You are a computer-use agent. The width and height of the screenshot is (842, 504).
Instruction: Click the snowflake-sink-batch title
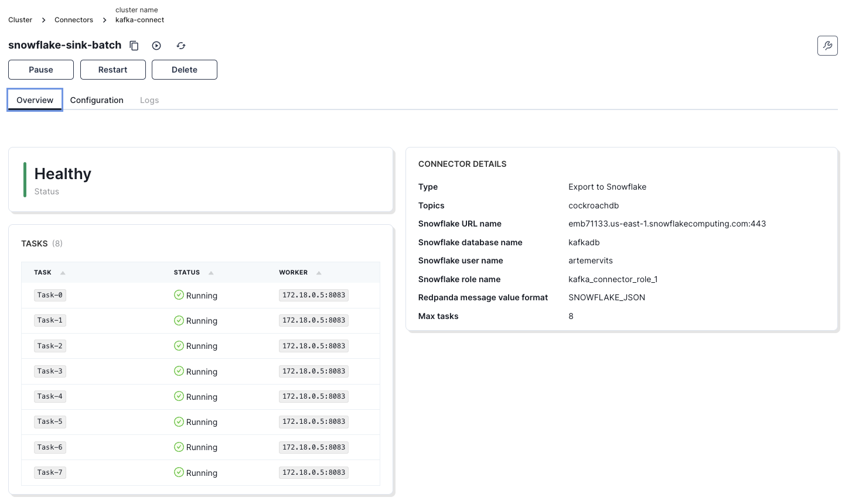coord(65,45)
